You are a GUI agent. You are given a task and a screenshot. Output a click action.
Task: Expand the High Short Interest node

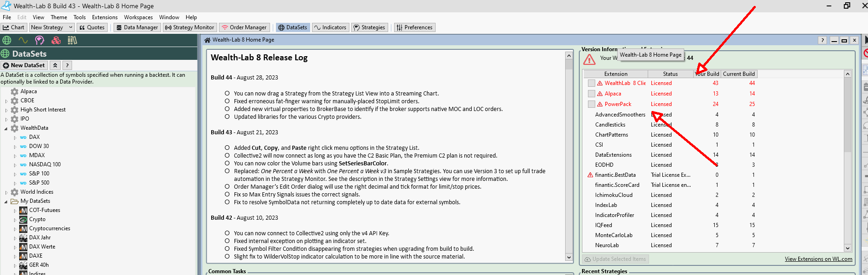[x=6, y=110]
